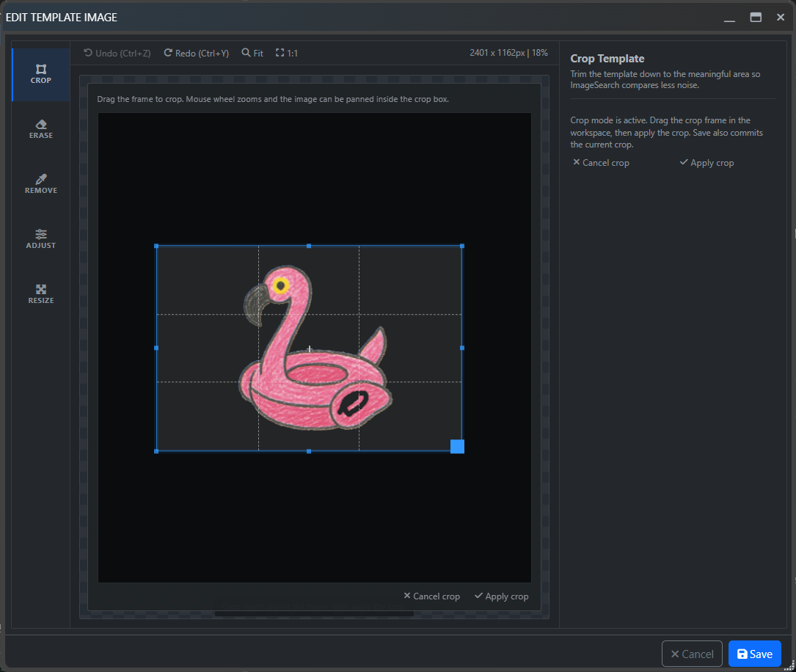Screen dimensions: 796x672
Task: Maximize the Edit Template Image window
Action: [756, 18]
